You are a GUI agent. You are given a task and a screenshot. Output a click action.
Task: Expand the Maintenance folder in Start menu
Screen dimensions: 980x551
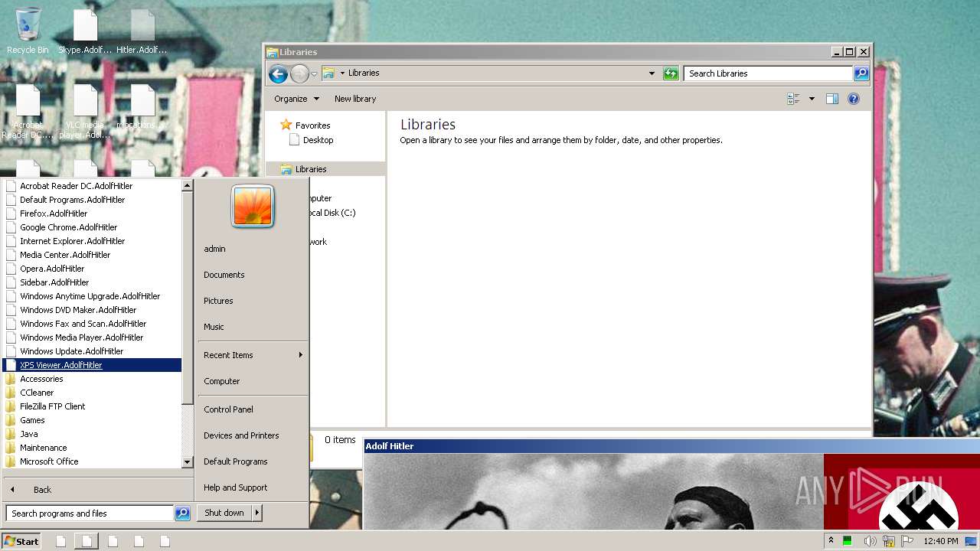(43, 448)
